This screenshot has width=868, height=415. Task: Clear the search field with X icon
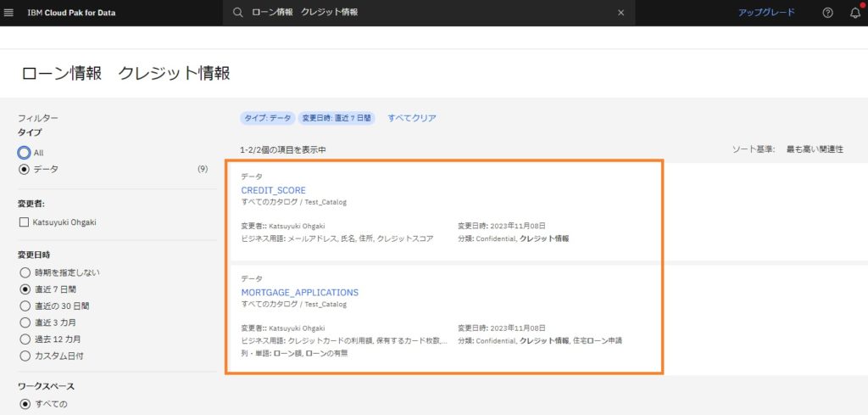620,13
